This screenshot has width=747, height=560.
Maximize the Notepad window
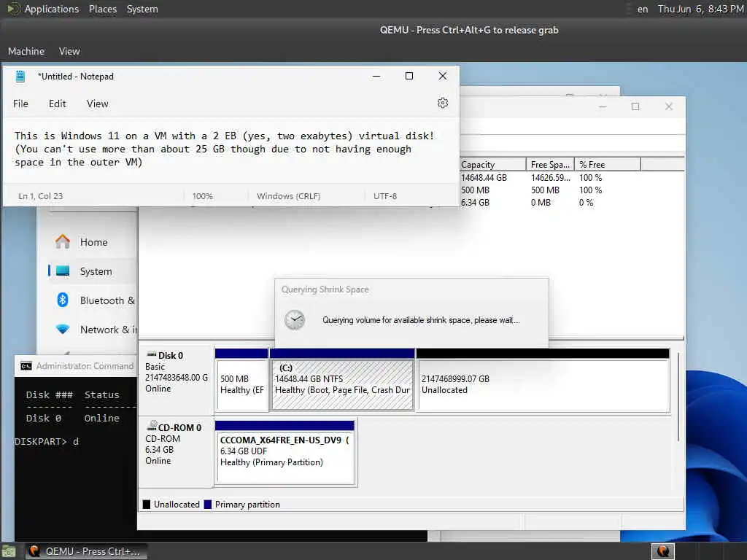pyautogui.click(x=409, y=76)
